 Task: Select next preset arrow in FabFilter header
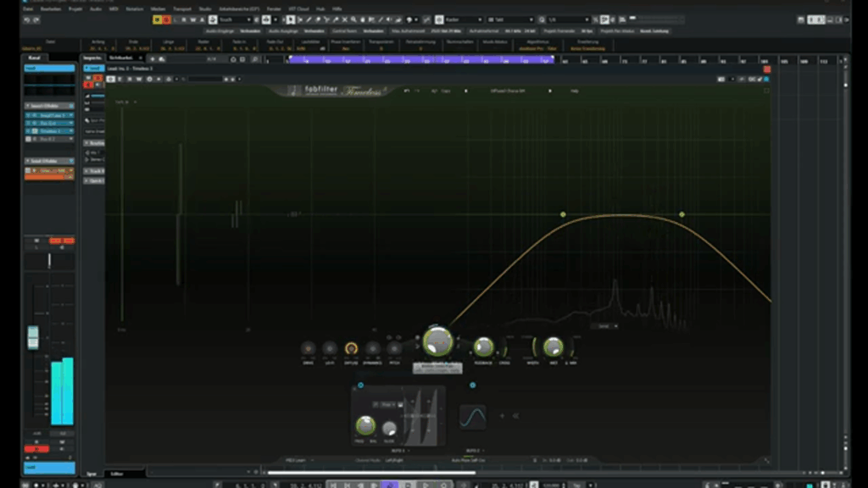pyautogui.click(x=549, y=91)
